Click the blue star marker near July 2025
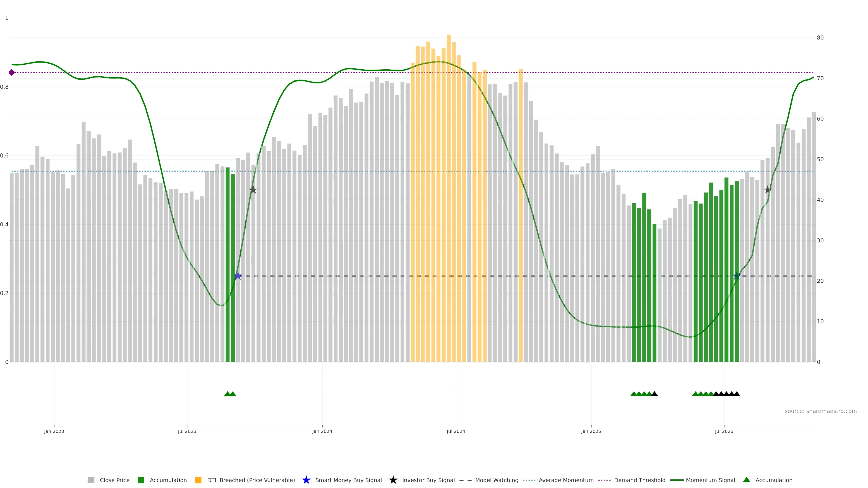 (x=737, y=276)
